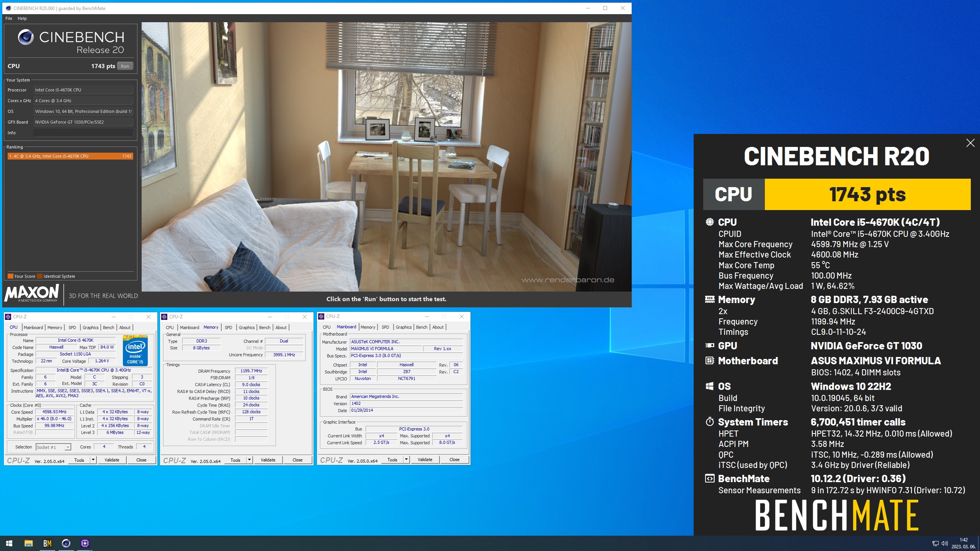Expand Tools dropdown arrow in CPU window

[x=93, y=460]
